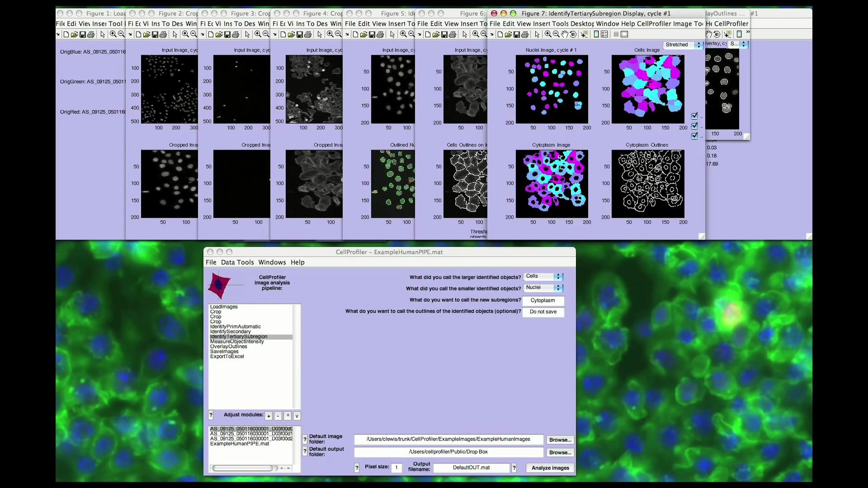Viewport: 868px width, 488px height.
Task: Click Browse for default output folder
Action: pos(560,453)
